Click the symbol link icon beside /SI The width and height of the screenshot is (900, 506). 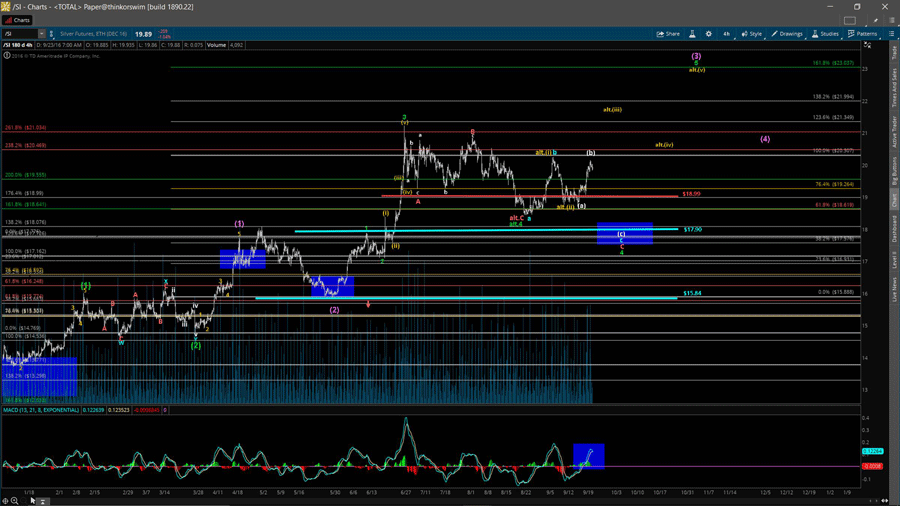click(x=53, y=34)
